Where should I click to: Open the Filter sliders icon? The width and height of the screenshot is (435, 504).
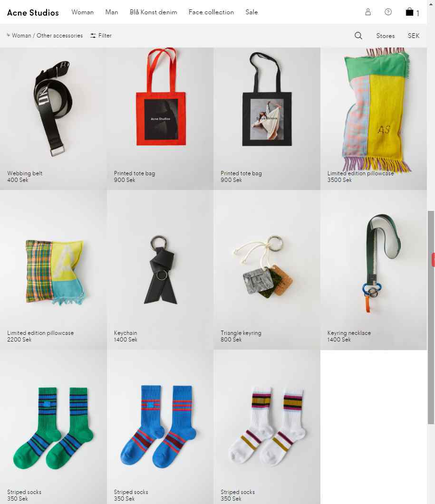click(x=93, y=36)
